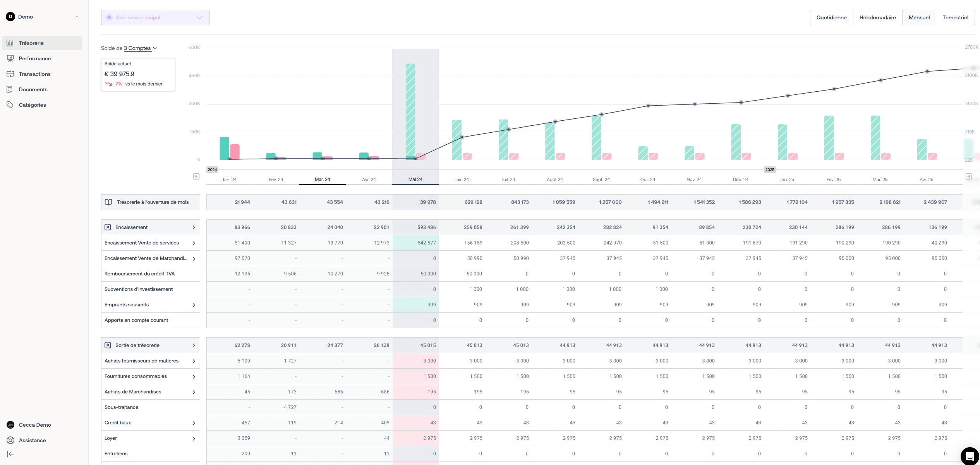
Task: Click the Subventions d'investissement row label
Action: 139,289
